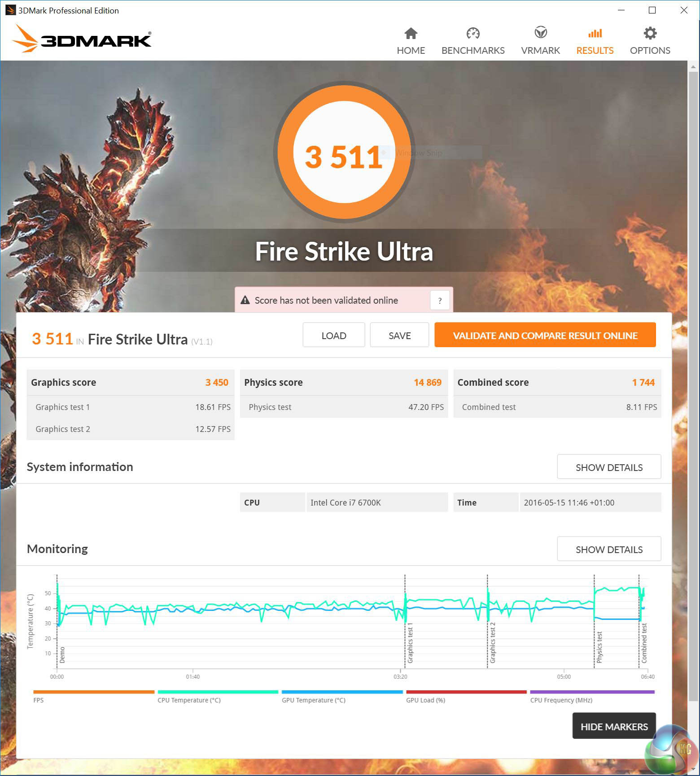Click the scrollbar up arrow
This screenshot has height=776, width=700.
tap(693, 67)
